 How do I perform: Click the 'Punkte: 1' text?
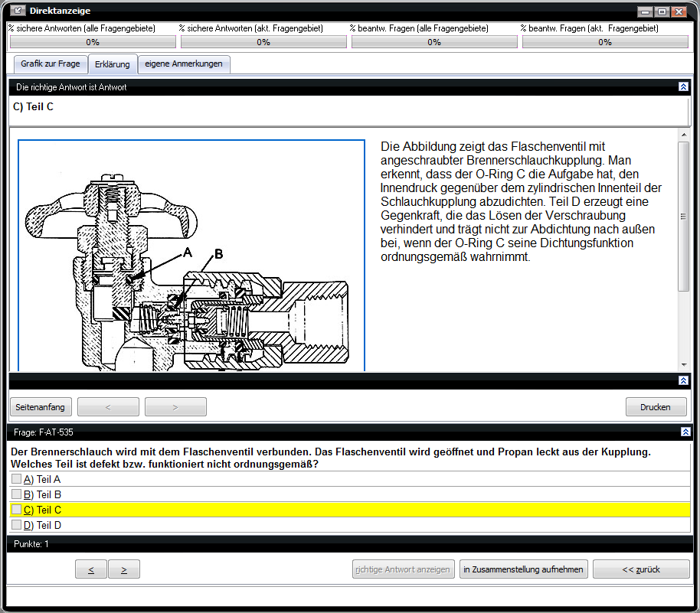(x=31, y=544)
